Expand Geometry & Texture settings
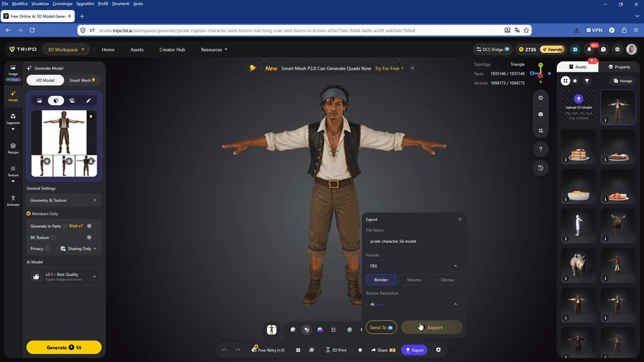 (x=64, y=200)
